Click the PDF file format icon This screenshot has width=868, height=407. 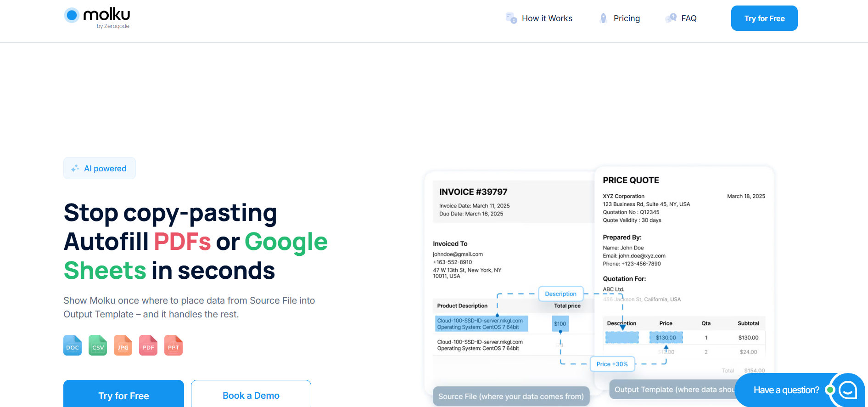coord(148,345)
